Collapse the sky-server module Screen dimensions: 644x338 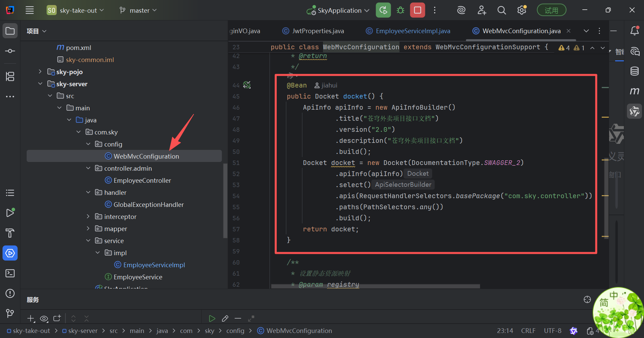[x=40, y=84]
